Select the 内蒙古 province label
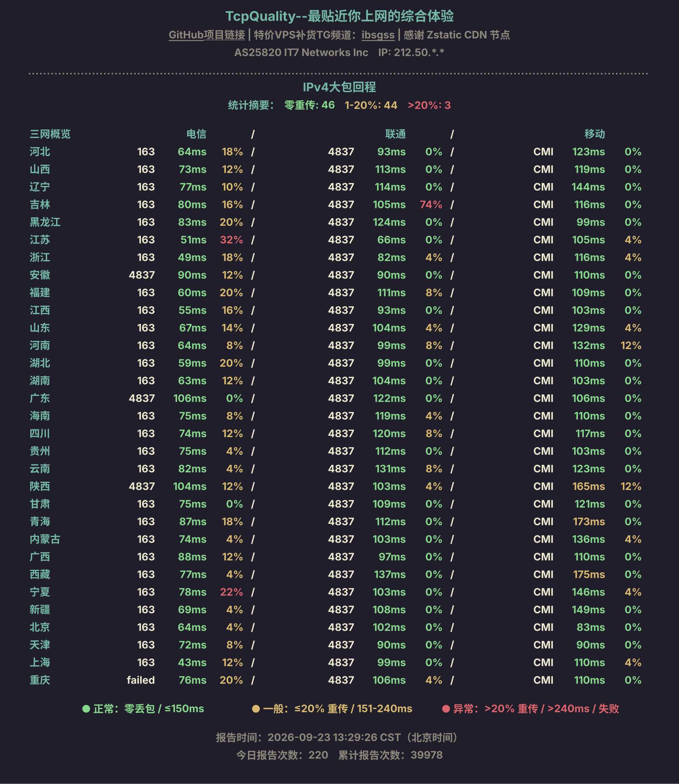Viewport: 679px width, 784px height. coord(45,539)
